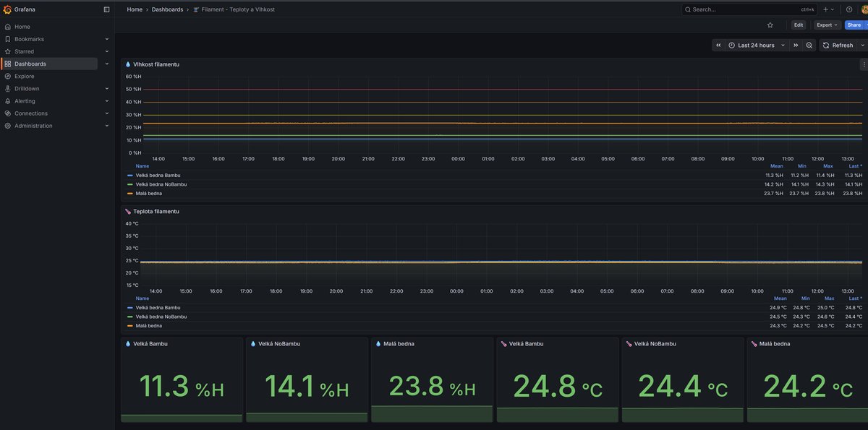868x430 pixels.
Task: Open the help question-mark icon
Action: click(x=849, y=9)
